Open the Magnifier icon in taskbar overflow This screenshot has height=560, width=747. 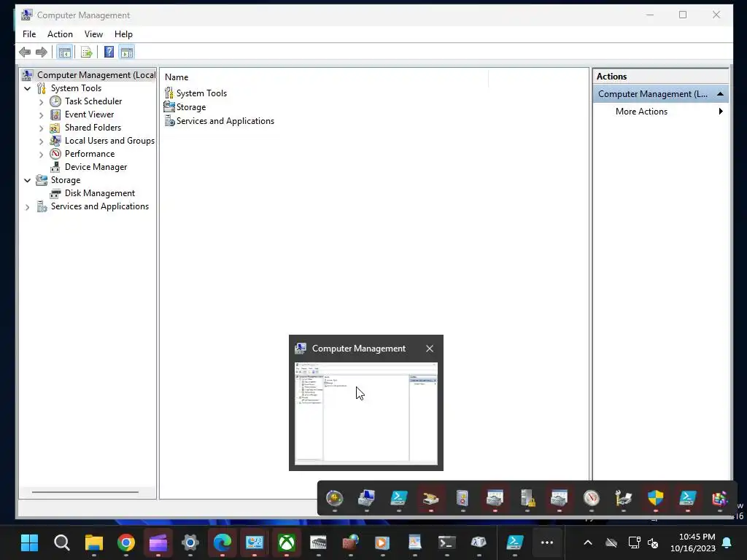point(334,498)
